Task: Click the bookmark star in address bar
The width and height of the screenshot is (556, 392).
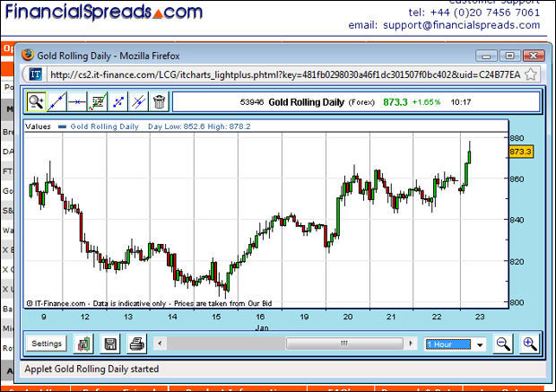Action: pos(531,74)
